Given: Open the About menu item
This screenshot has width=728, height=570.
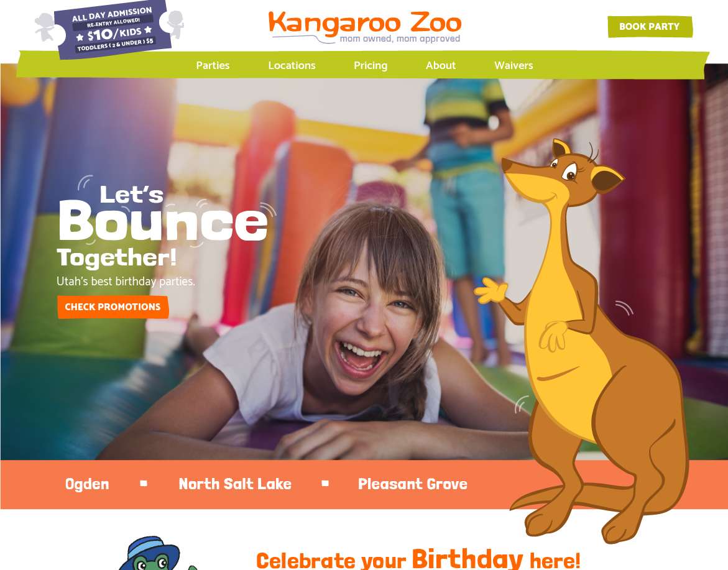Looking at the screenshot, I should 441,65.
